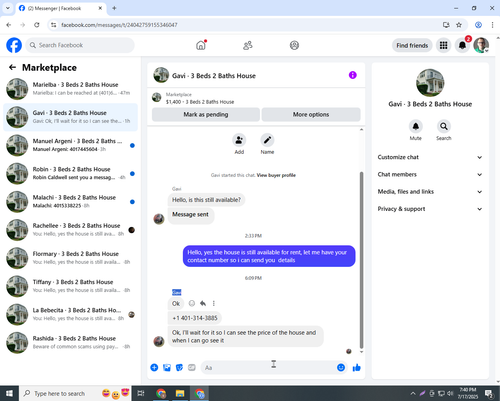
Task: Open the Groups icon in top navigation
Action: [294, 45]
